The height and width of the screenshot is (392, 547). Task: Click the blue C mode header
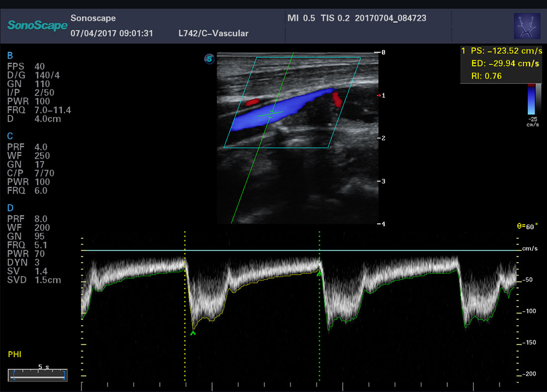(10, 136)
